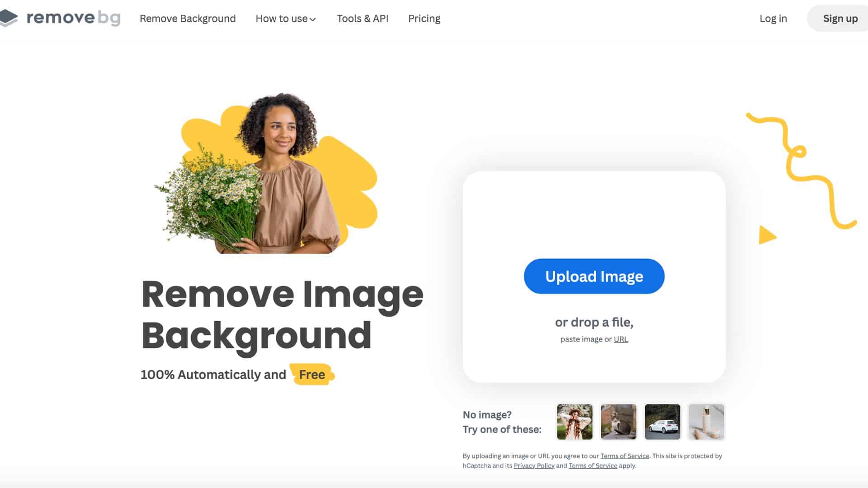The image size is (868, 488).
Task: Select the woman with flowers thumbnail
Action: point(574,421)
